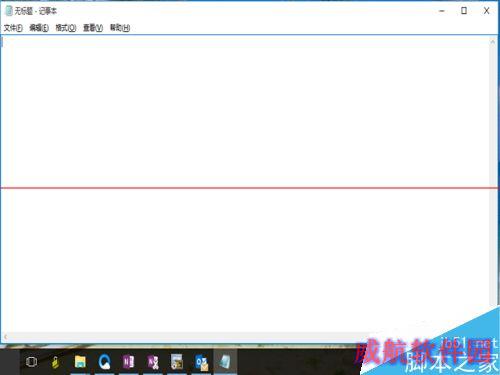
Task: Click the vertical scrollbar up arrow
Action: [493, 42]
